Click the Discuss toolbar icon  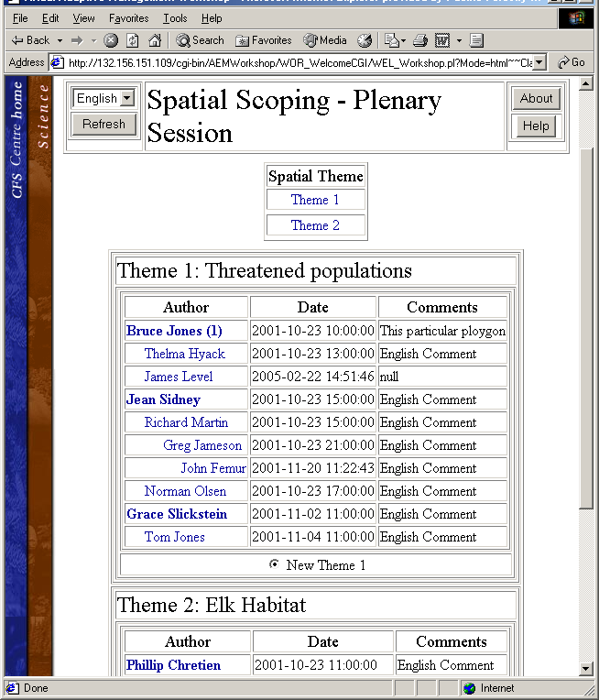click(x=476, y=40)
